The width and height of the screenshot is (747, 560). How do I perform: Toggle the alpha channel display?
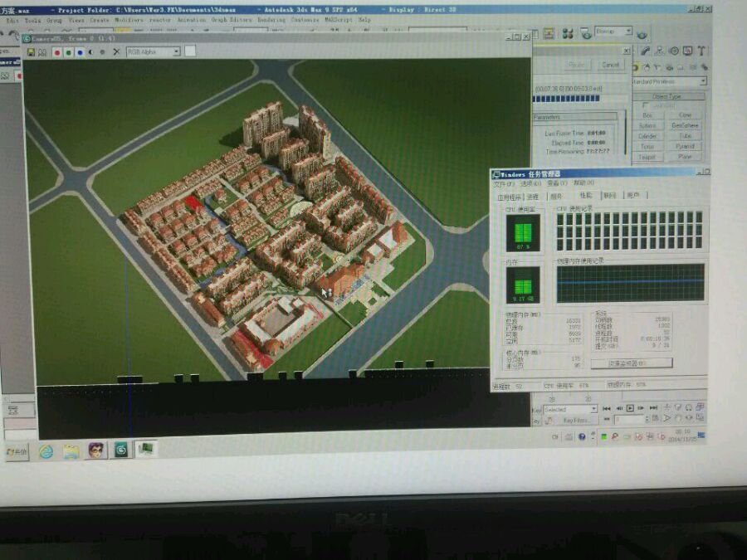[x=91, y=52]
